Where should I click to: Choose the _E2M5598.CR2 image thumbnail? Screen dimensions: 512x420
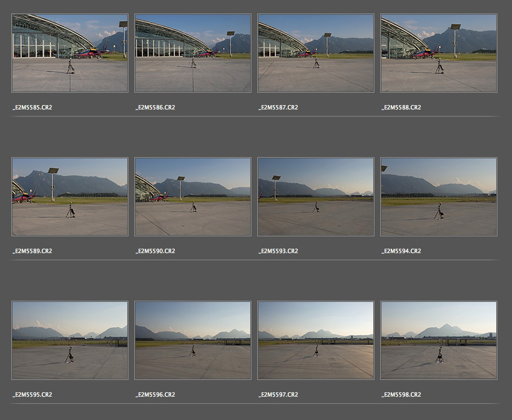point(439,340)
